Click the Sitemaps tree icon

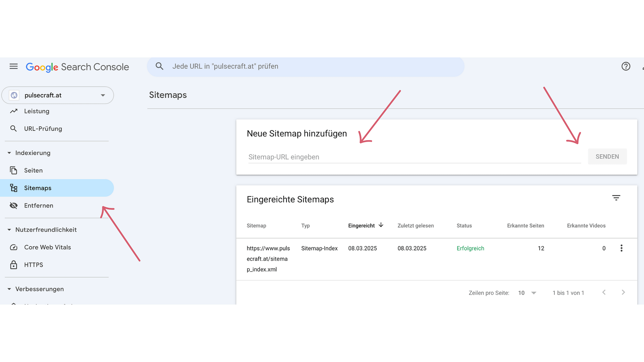(13, 188)
